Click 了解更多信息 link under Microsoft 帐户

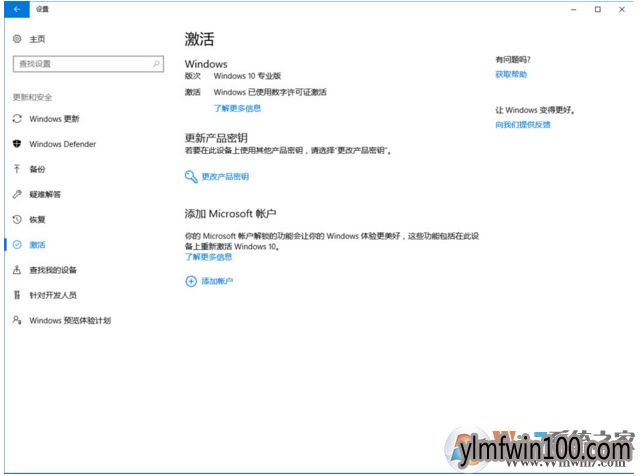[208, 257]
